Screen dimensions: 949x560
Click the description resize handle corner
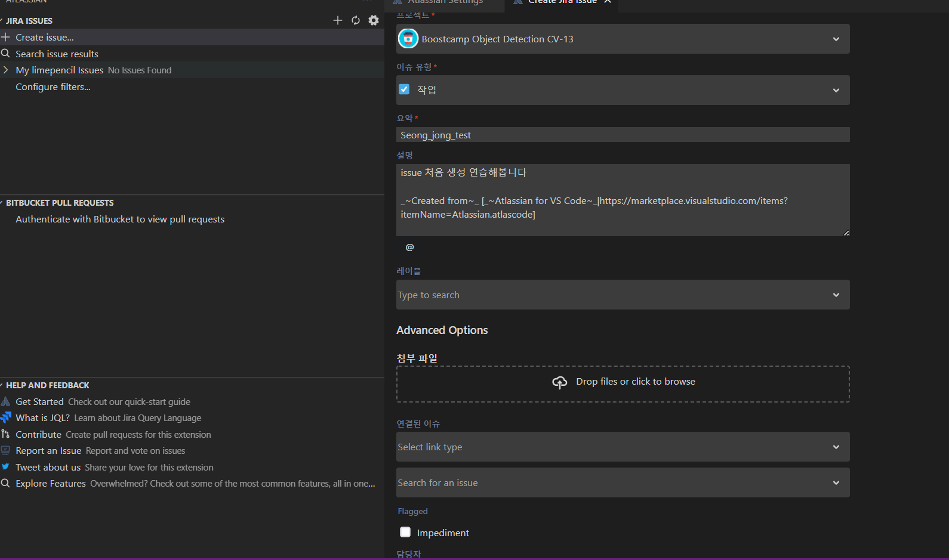846,233
